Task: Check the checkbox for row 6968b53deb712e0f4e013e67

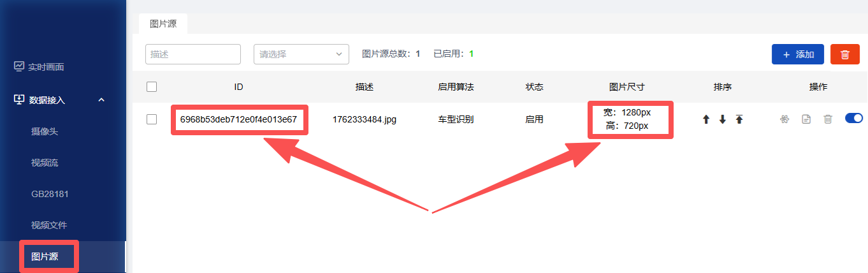Action: (152, 119)
